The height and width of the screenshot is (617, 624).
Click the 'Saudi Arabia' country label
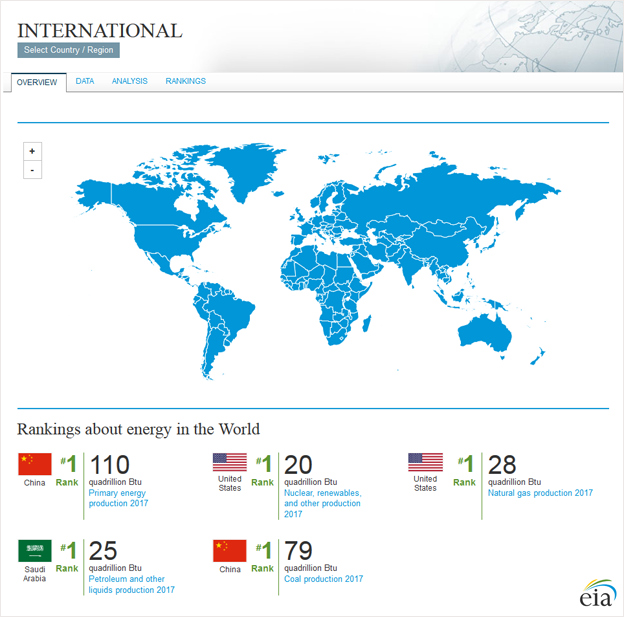(x=35, y=574)
